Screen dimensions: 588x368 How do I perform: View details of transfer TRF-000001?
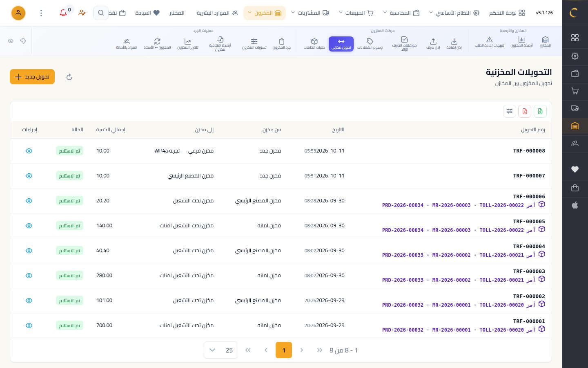click(29, 325)
